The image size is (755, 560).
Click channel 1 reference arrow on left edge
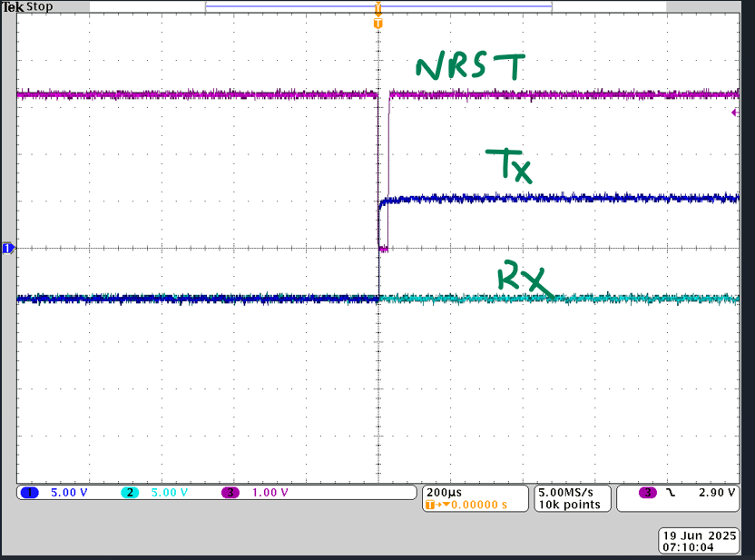click(x=6, y=247)
